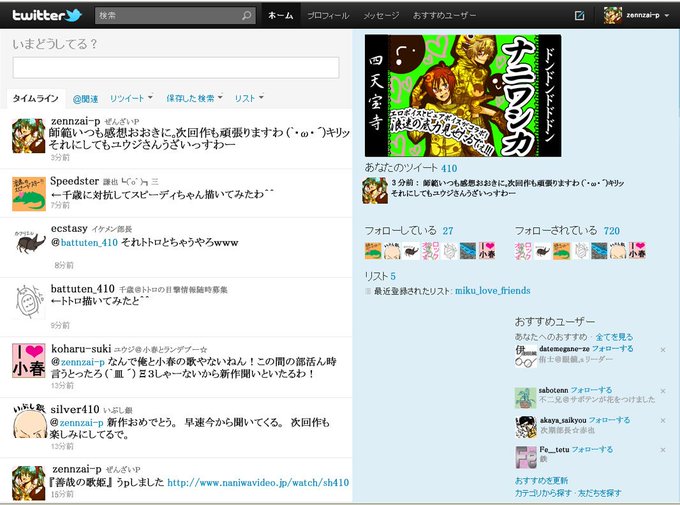The width and height of the screenshot is (680, 505).
Task: Open プロフィール menu item
Action: coord(328,16)
